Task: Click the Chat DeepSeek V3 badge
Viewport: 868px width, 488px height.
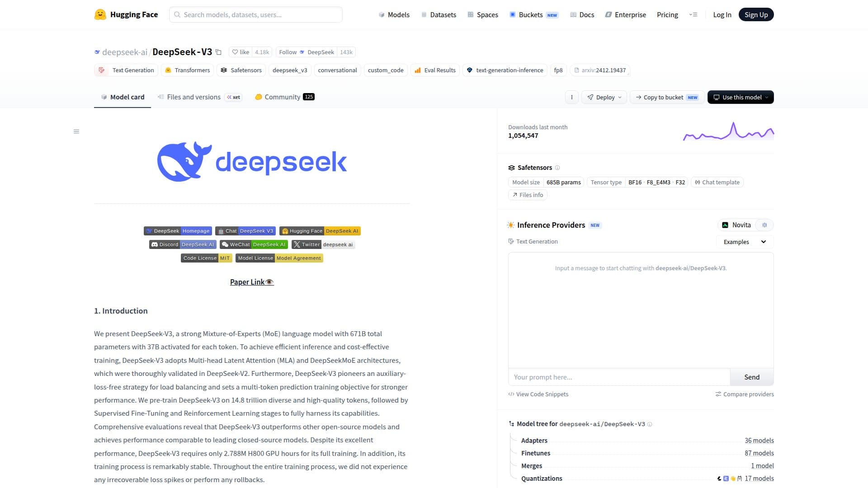Action: click(x=245, y=231)
